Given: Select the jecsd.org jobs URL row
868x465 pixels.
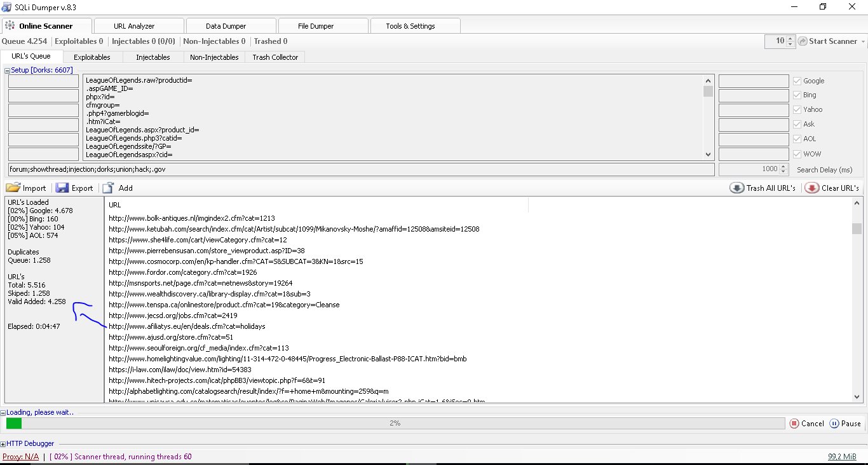Looking at the screenshot, I should (x=173, y=316).
